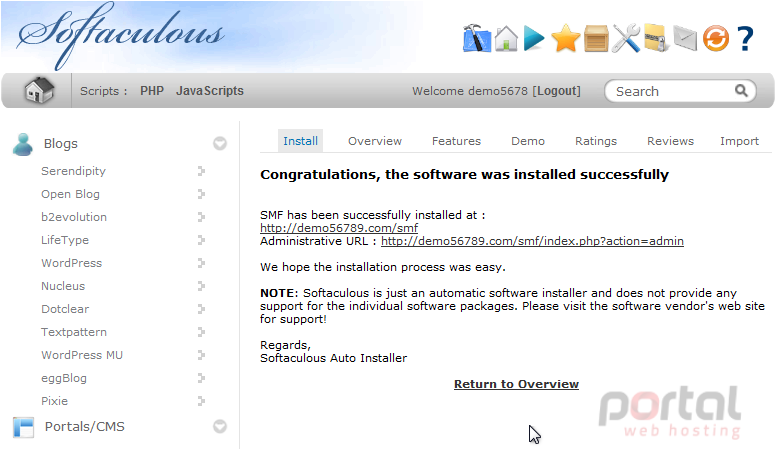Click the Portals/CMS category heading
Viewport: 776px width, 450px height.
(x=85, y=427)
